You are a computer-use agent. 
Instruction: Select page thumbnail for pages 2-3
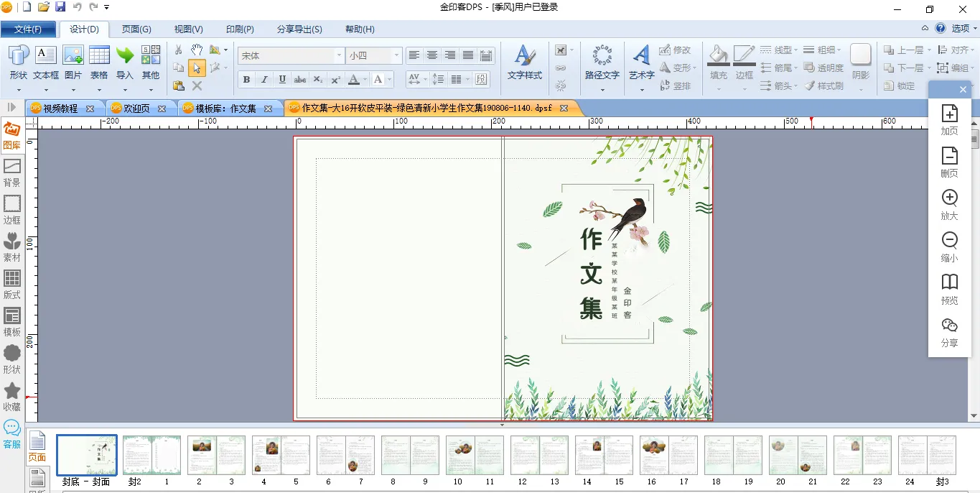coord(216,456)
